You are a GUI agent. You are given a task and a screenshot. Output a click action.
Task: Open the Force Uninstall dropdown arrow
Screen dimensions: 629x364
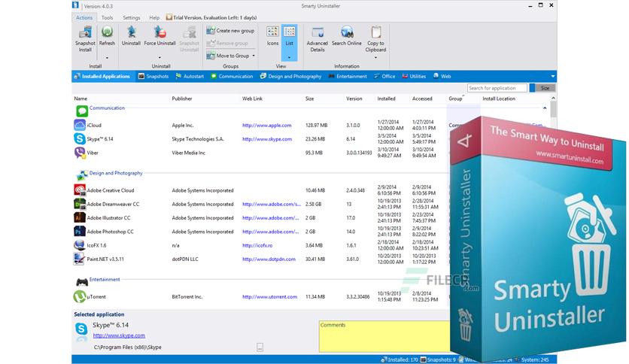point(160,58)
